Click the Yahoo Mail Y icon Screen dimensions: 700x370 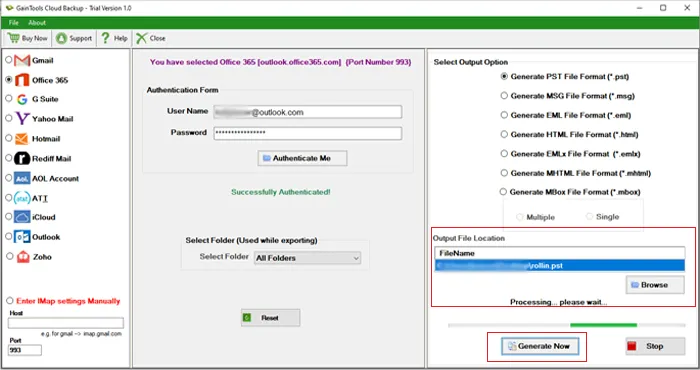pyautogui.click(x=22, y=119)
